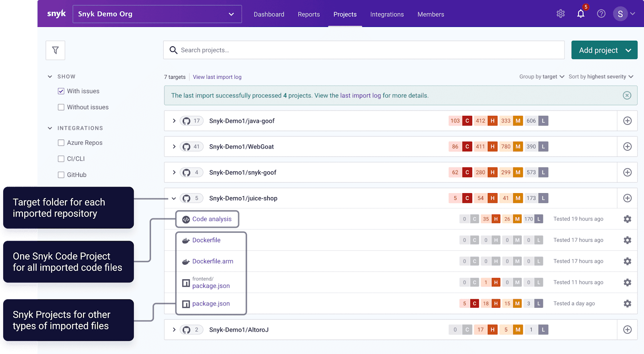Click GitHub badge with 5 on juice-shop
644x354 pixels.
[192, 198]
